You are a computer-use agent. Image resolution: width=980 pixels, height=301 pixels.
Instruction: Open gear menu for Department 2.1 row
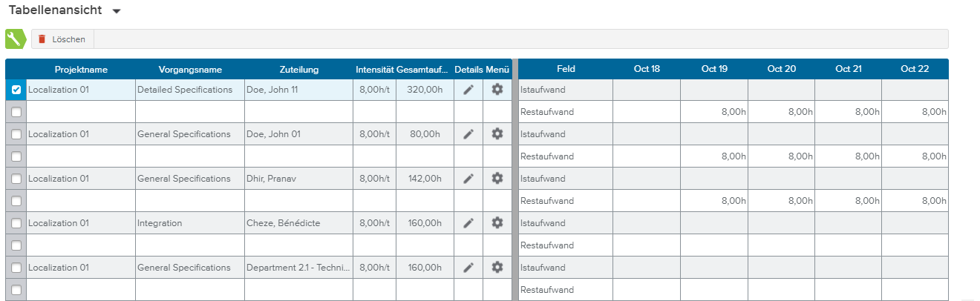pyautogui.click(x=497, y=268)
